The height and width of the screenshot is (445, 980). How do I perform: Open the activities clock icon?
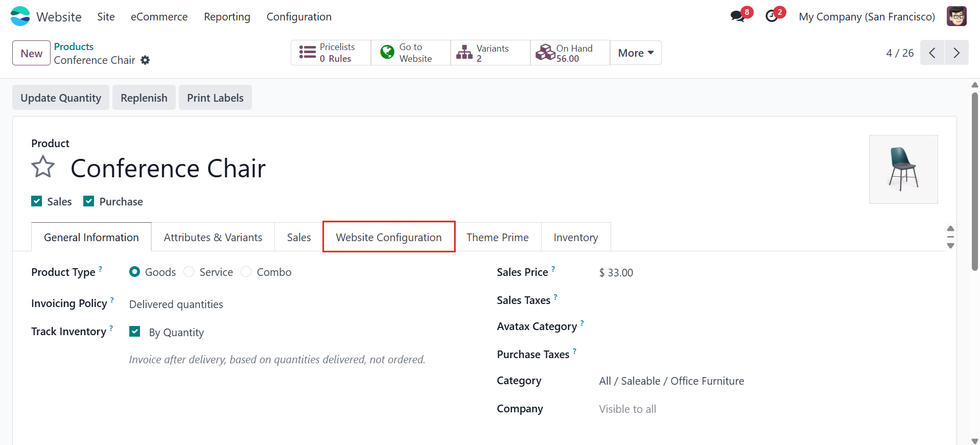tap(772, 16)
